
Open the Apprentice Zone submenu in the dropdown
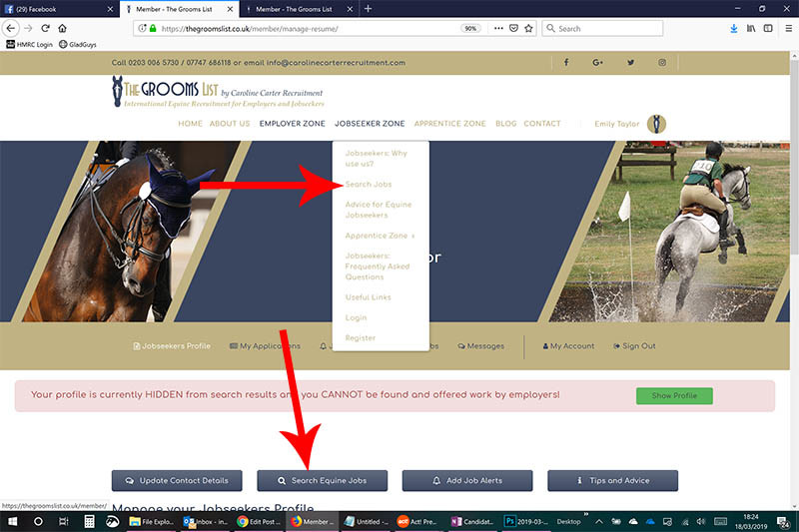[381, 236]
